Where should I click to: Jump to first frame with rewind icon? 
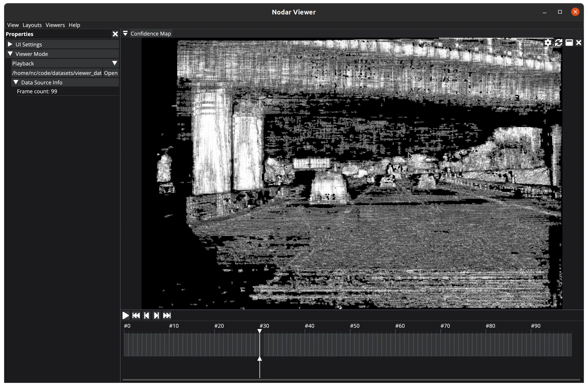pos(136,315)
